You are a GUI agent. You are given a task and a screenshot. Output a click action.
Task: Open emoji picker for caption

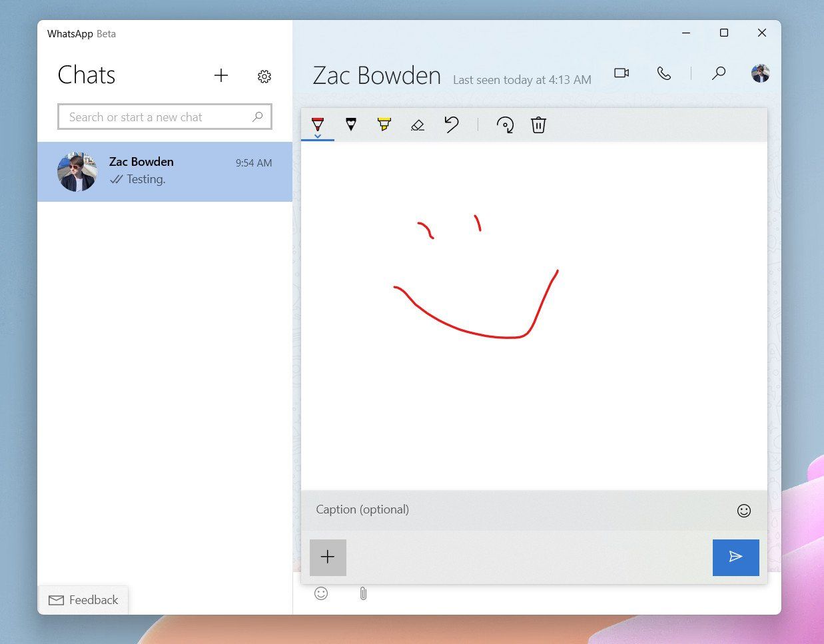[x=744, y=511]
